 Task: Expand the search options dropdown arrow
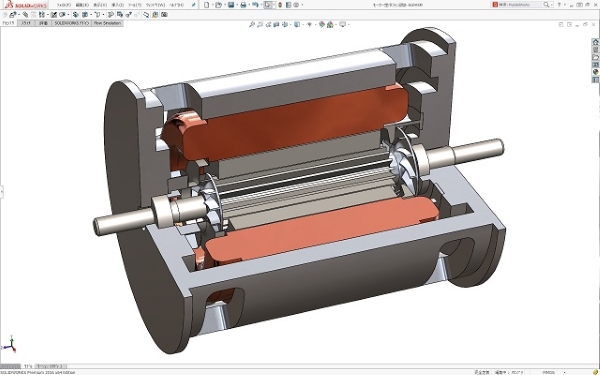552,5
